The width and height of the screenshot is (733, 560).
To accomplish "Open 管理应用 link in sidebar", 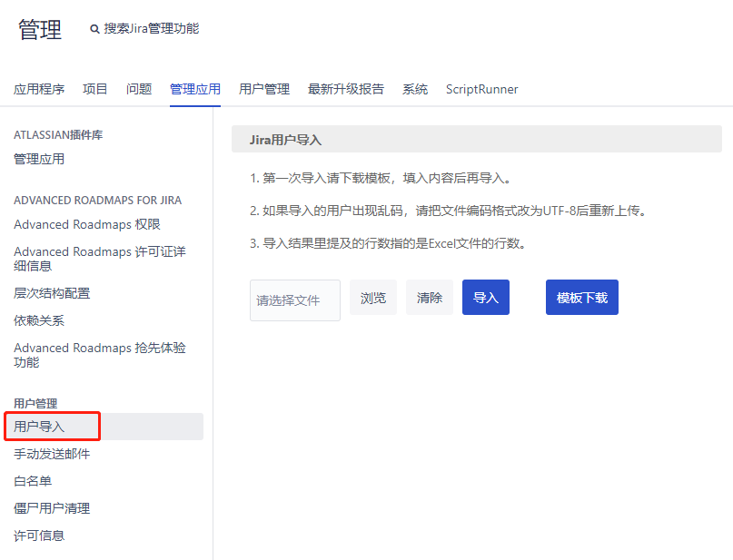I will click(x=39, y=159).
